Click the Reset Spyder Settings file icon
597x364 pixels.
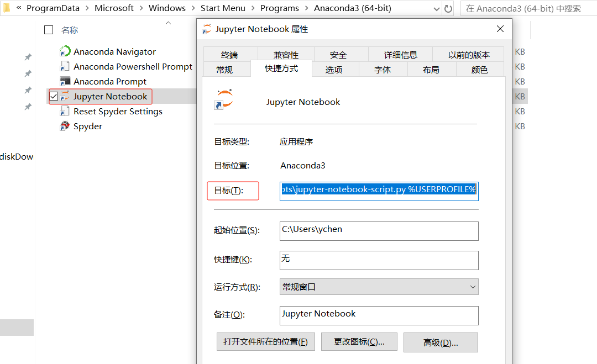pyautogui.click(x=65, y=111)
